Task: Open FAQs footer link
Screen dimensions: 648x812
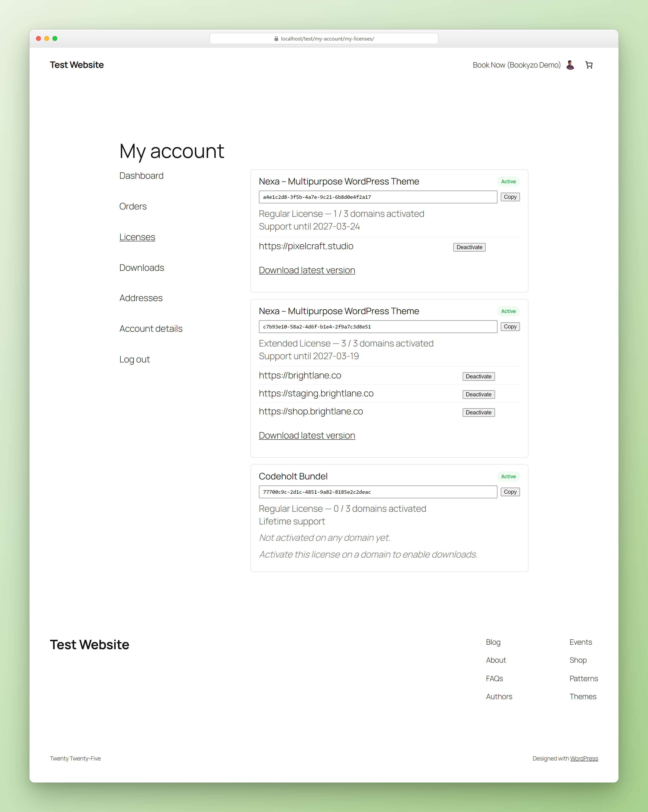Action: click(x=494, y=679)
